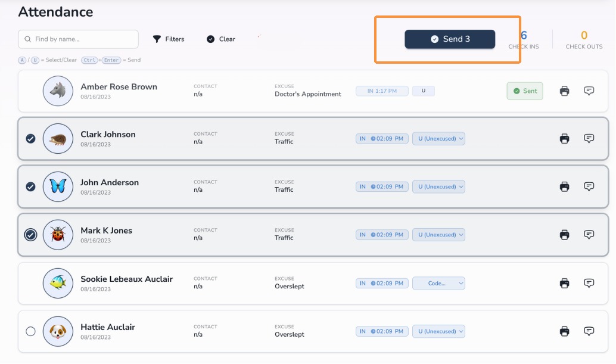Click the Check Outs counter
Screen dimensions: 616x364
(x=584, y=40)
